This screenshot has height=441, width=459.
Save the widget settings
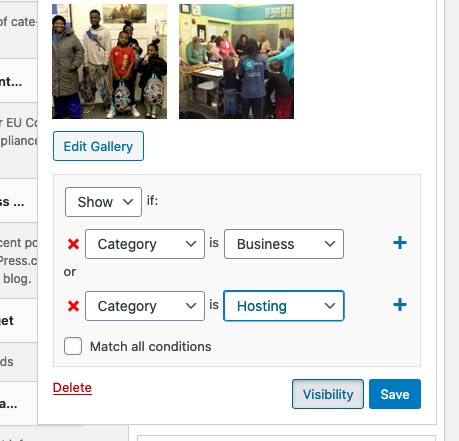(x=395, y=394)
